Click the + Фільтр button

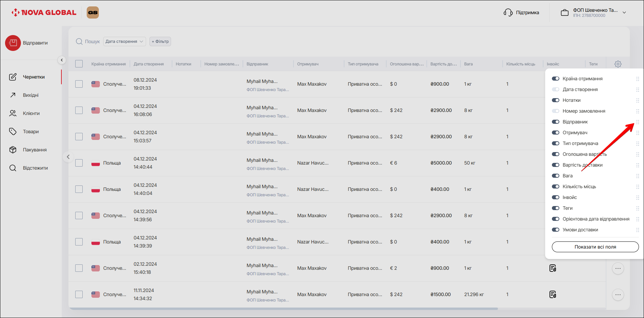160,41
